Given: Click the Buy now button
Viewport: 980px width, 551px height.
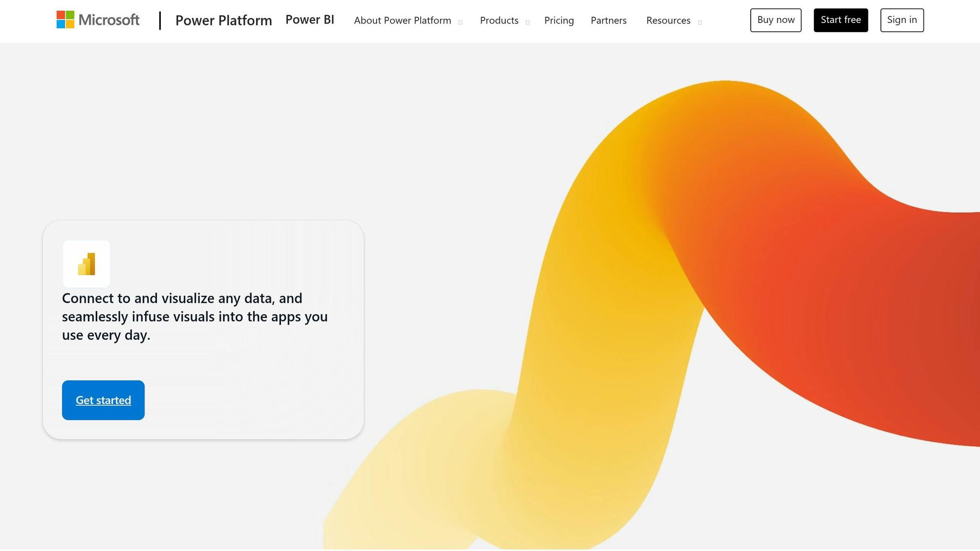Looking at the screenshot, I should [775, 20].
